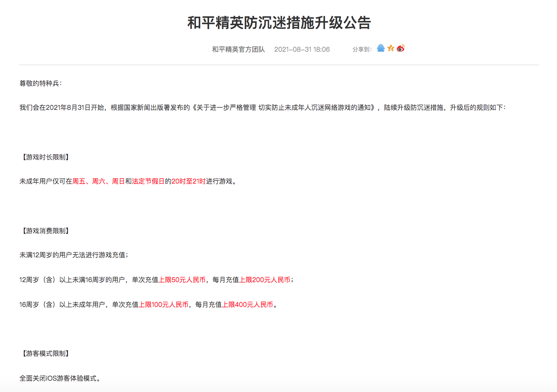Screen dimensions: 557x392
Task: Click the greeting 尊敬的特种兵
Action: click(40, 83)
